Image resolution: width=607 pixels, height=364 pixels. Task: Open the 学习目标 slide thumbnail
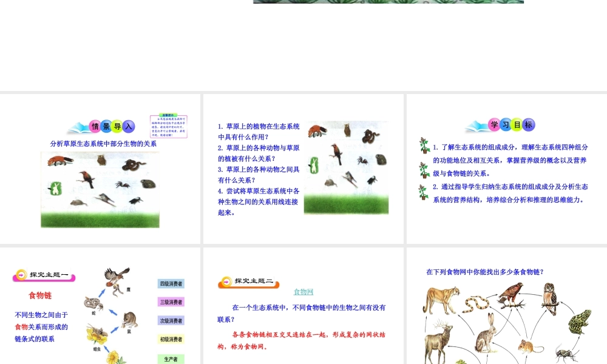coord(507,169)
